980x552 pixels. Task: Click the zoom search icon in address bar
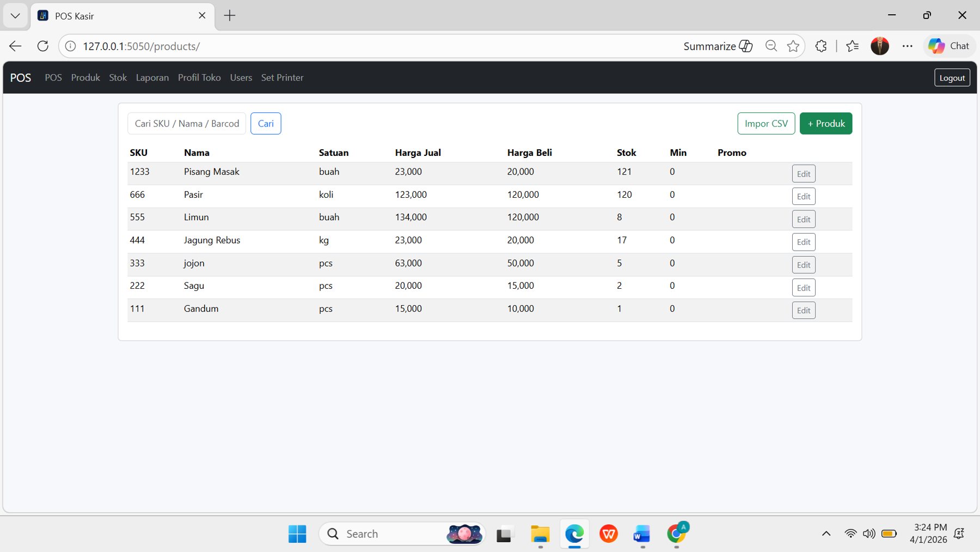tap(771, 46)
